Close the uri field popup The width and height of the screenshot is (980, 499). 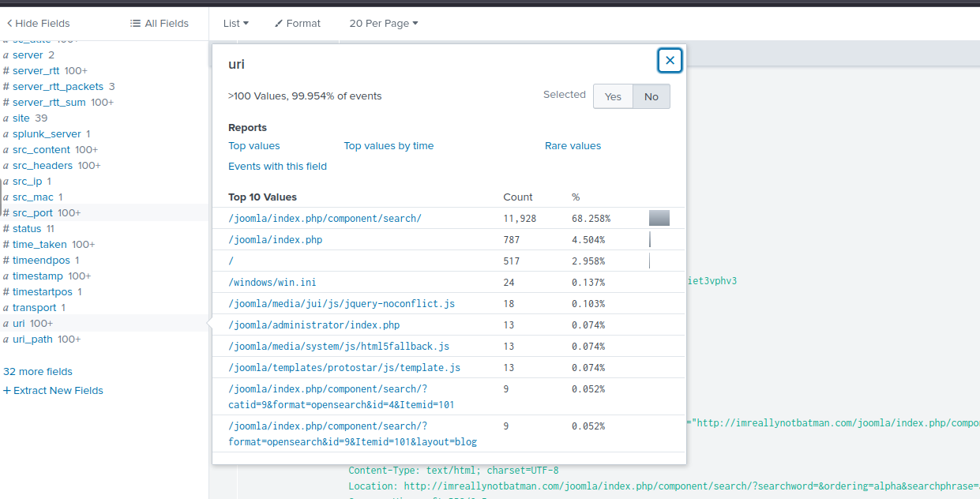tap(670, 60)
